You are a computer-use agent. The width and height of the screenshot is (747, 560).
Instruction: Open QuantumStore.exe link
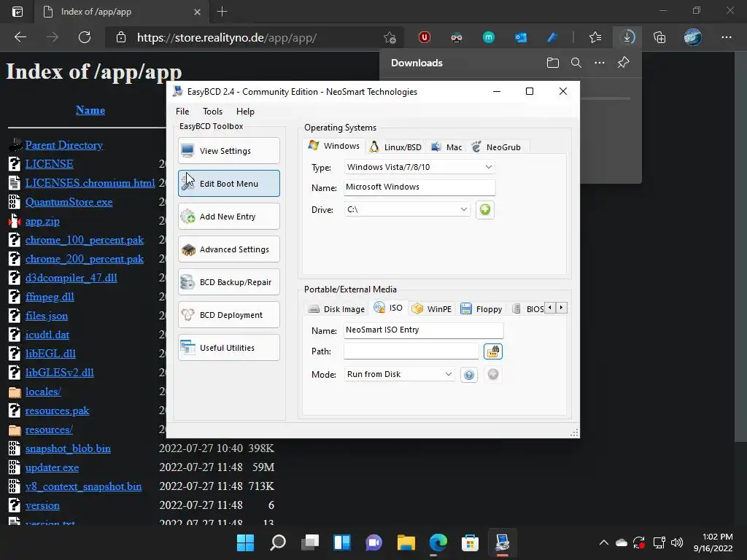coord(69,202)
